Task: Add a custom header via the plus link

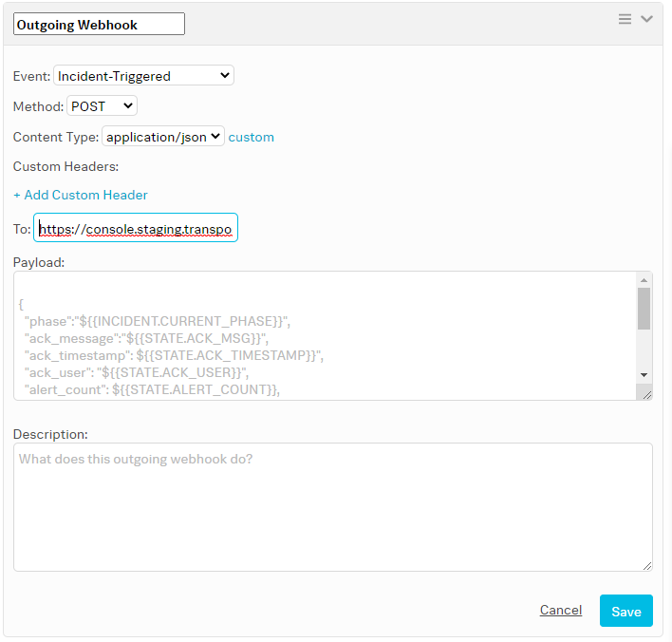Action: point(81,195)
